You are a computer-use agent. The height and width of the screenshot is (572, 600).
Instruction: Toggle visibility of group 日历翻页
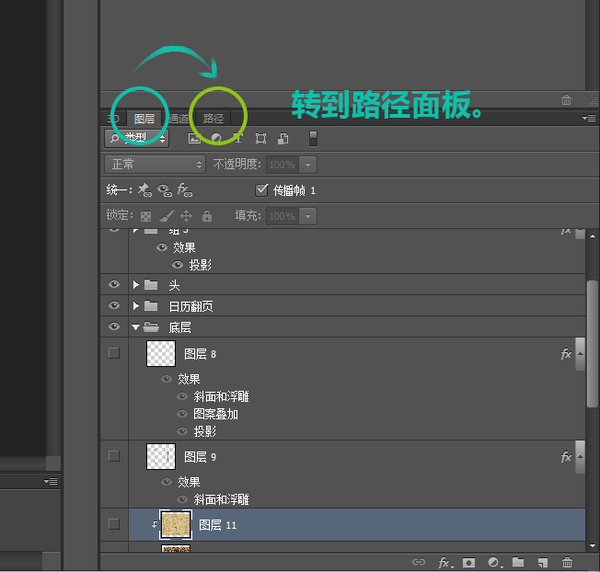pos(114,305)
